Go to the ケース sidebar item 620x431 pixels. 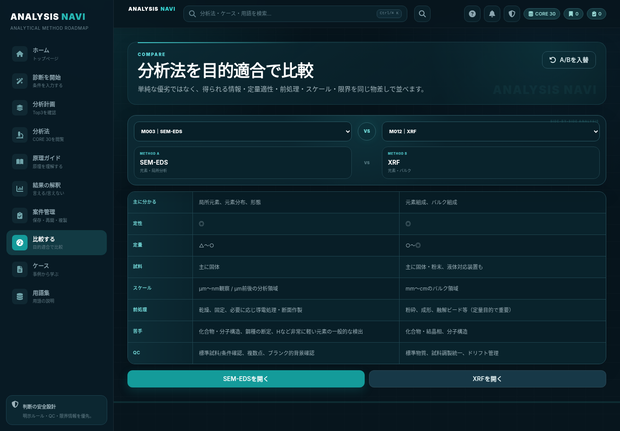57,269
